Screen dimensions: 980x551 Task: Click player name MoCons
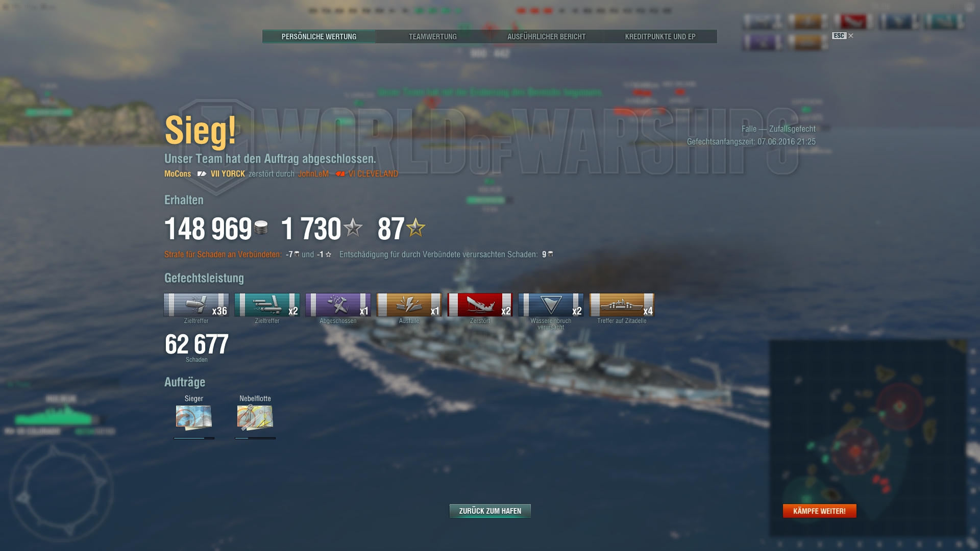[178, 174]
